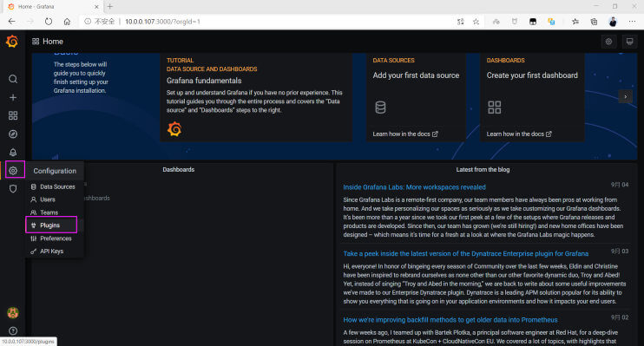Click 'Learn how in the docs' for data sources
The height and width of the screenshot is (346, 644).
tap(405, 134)
